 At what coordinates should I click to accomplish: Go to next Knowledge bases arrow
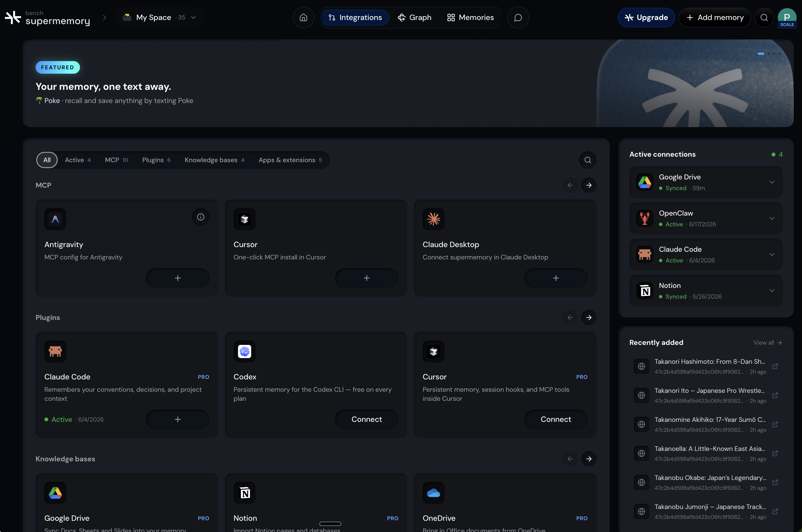click(x=589, y=459)
